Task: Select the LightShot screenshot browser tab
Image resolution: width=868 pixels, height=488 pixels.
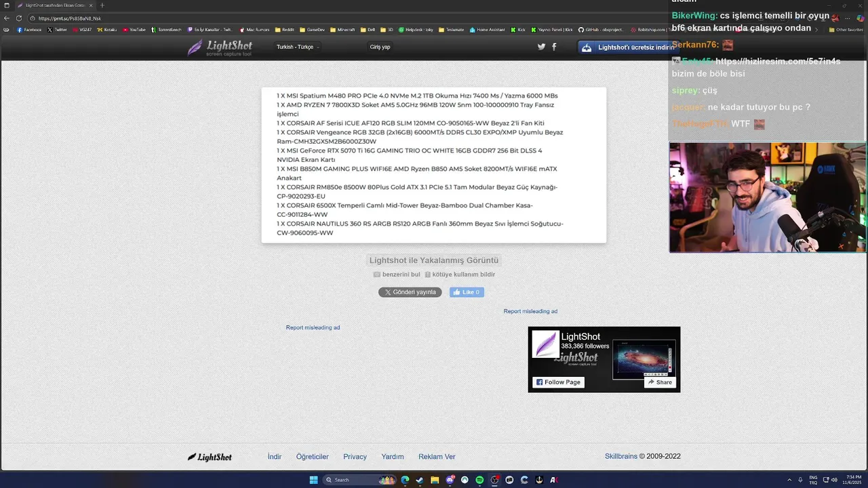Action: [56, 5]
